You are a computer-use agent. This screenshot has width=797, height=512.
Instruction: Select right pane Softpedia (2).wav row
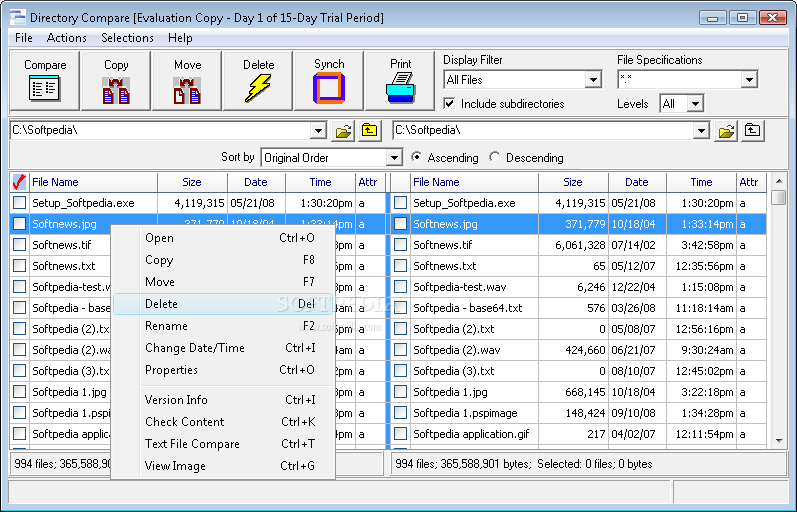pyautogui.click(x=579, y=350)
